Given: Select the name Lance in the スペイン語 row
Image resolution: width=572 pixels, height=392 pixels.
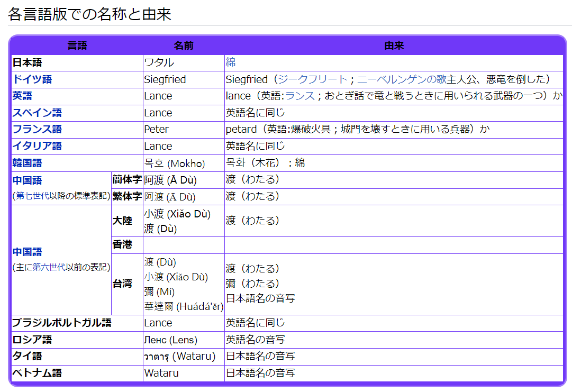Looking at the screenshot, I should tap(158, 112).
